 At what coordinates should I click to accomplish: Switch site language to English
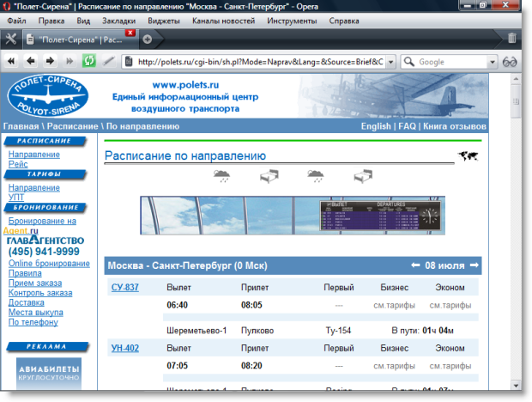[376, 126]
